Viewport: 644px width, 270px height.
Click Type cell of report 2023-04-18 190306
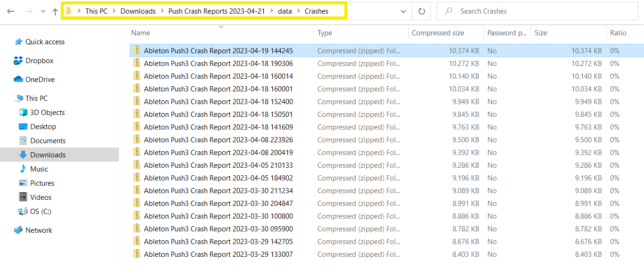[x=359, y=63]
